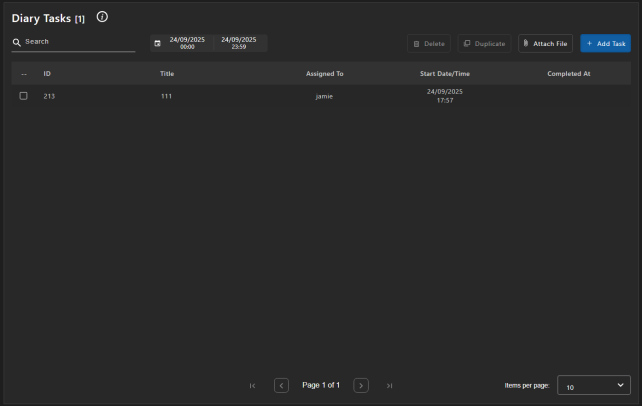Go to first page of results
642x406 pixels.
[252, 385]
